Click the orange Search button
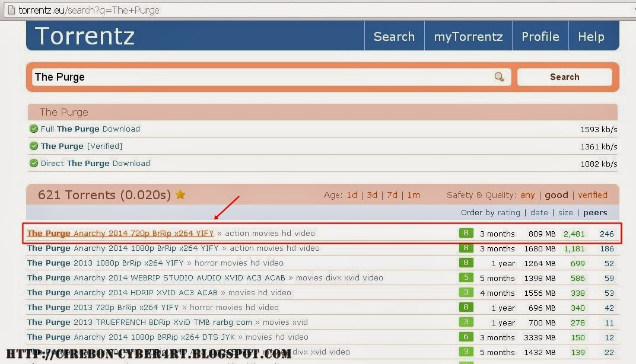Screen dimensions: 636x364 [565, 77]
